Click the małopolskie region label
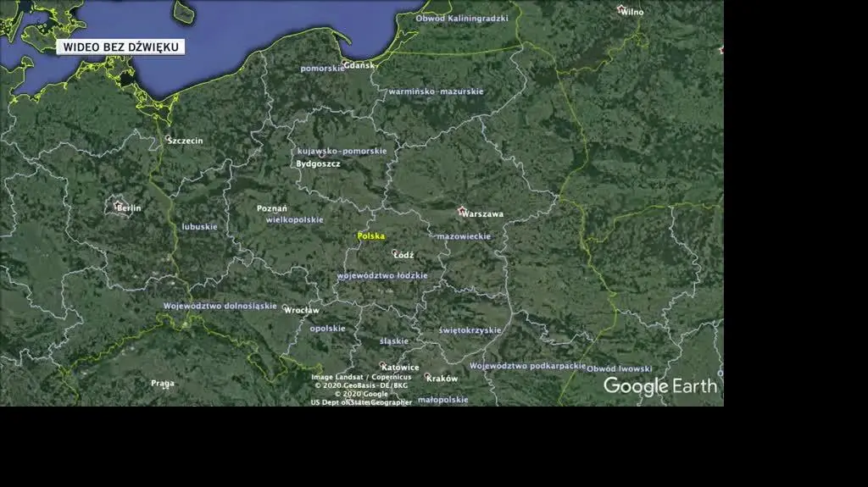 coord(442,400)
